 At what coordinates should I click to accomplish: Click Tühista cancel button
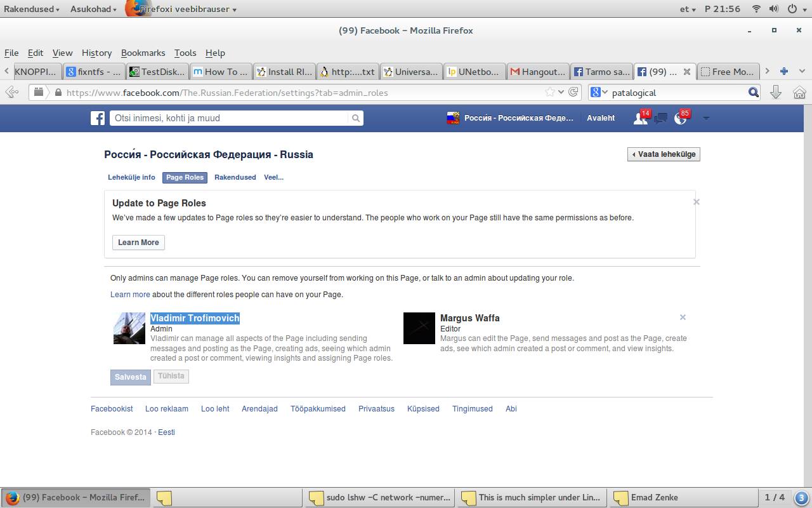171,377
